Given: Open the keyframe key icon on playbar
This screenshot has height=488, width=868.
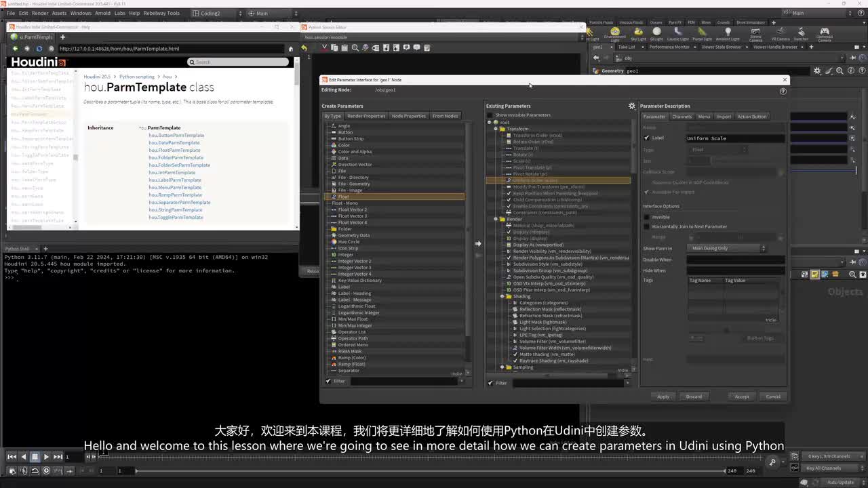Looking at the screenshot, I should (772, 462).
